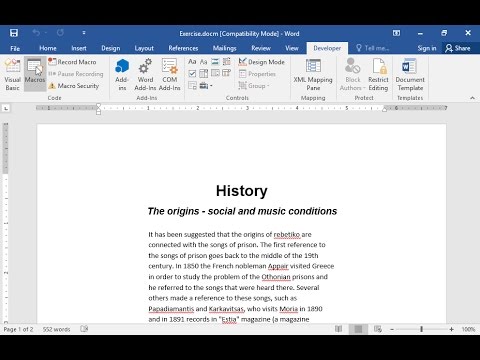Viewport: 480px width, 360px height.
Task: Open the Visual Basic editor
Action: tap(12, 75)
